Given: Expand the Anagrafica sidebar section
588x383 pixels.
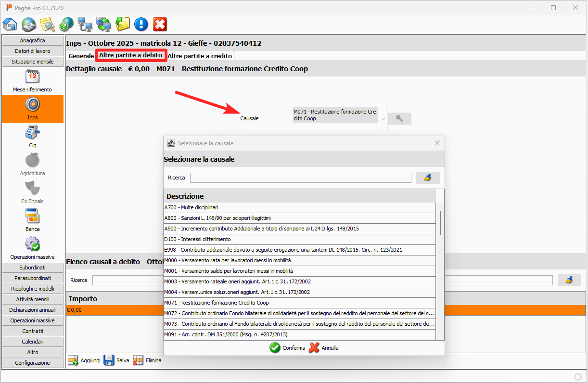Looking at the screenshot, I should (x=32, y=40).
